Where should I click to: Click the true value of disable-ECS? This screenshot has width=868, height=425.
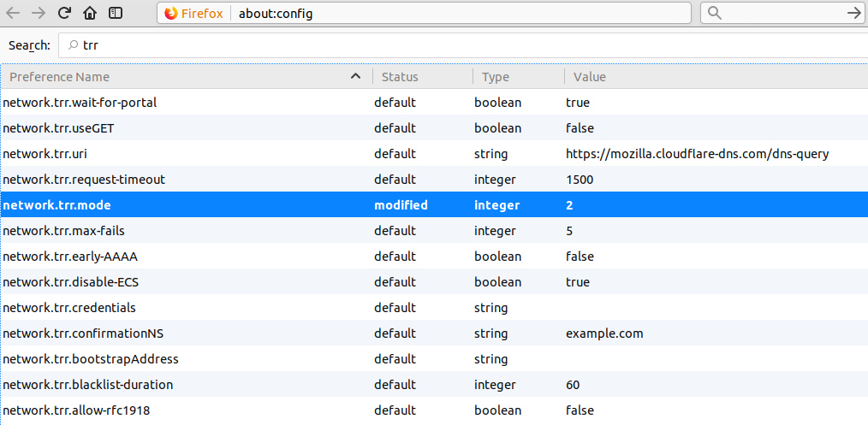coord(577,282)
